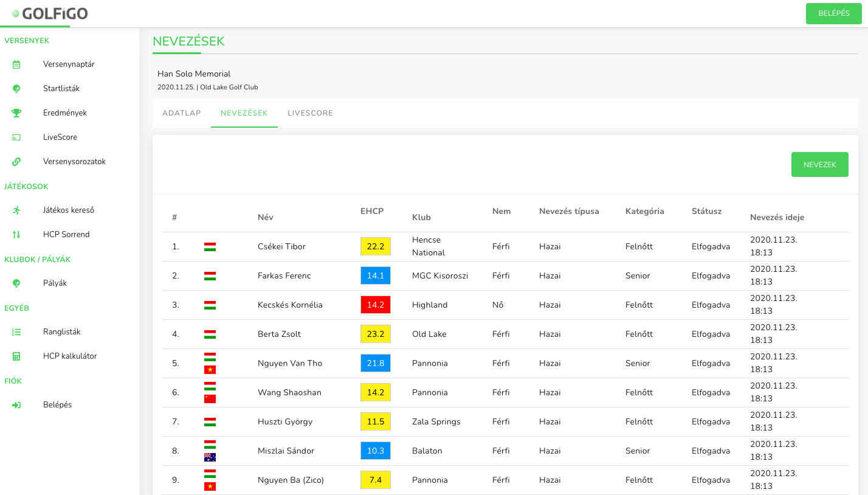Image resolution: width=868 pixels, height=495 pixels.
Task: Click the Kategória column header
Action: [644, 211]
